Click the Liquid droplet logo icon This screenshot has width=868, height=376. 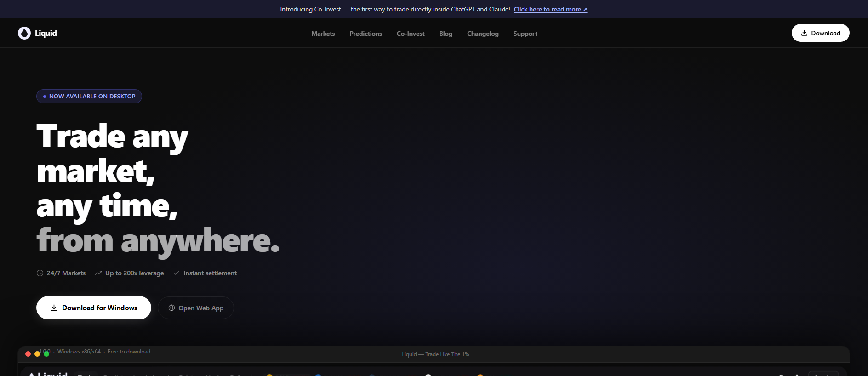click(24, 33)
